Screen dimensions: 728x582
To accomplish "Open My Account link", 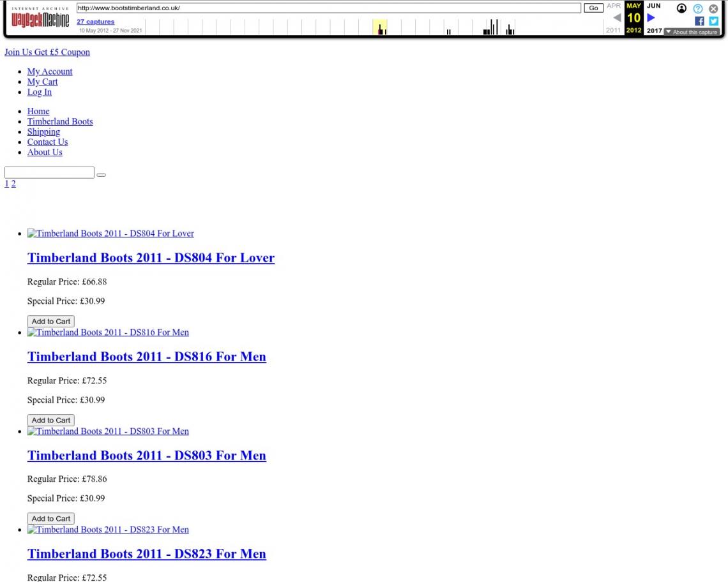I will tap(50, 71).
